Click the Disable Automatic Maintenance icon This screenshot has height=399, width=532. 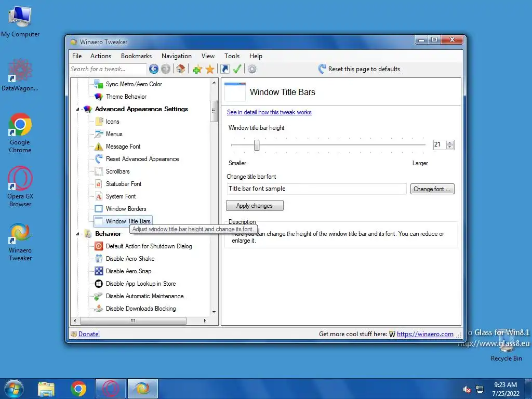[x=98, y=296]
